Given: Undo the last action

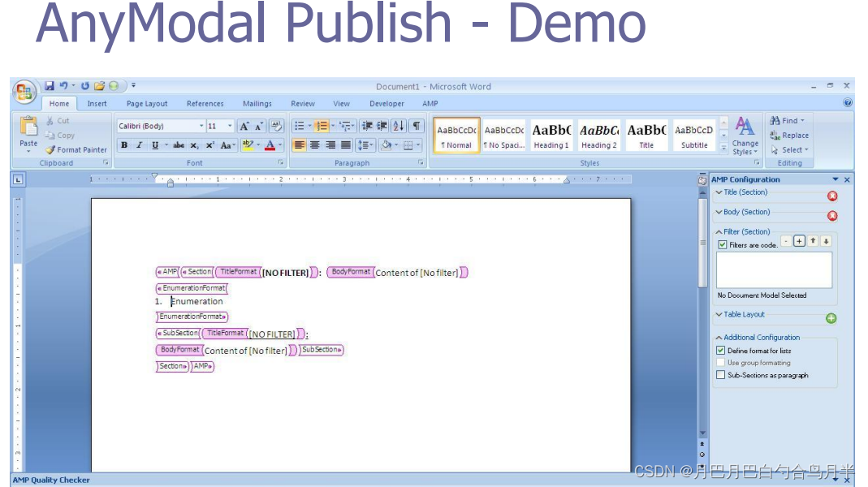Looking at the screenshot, I should (63, 86).
